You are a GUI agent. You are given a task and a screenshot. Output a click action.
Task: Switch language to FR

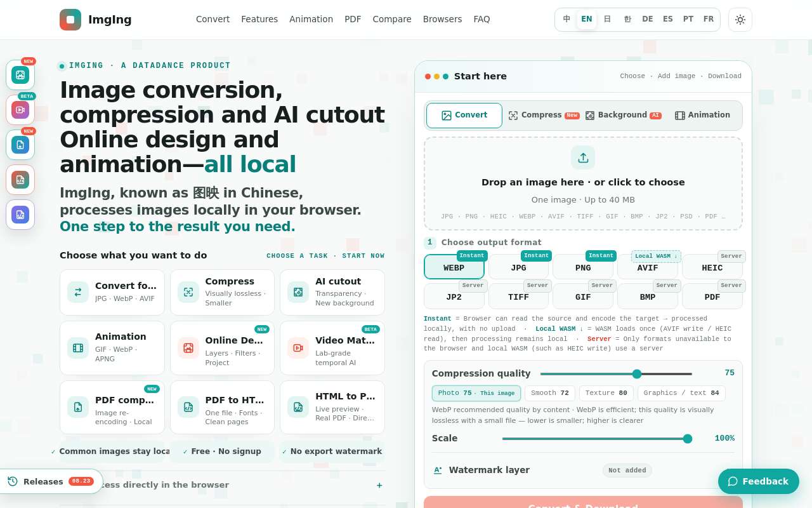point(709,19)
